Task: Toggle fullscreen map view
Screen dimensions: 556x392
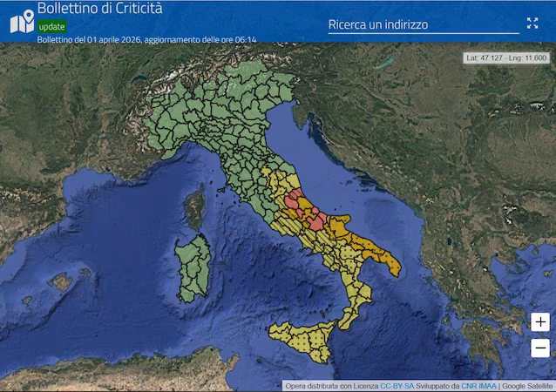Action: [532, 24]
